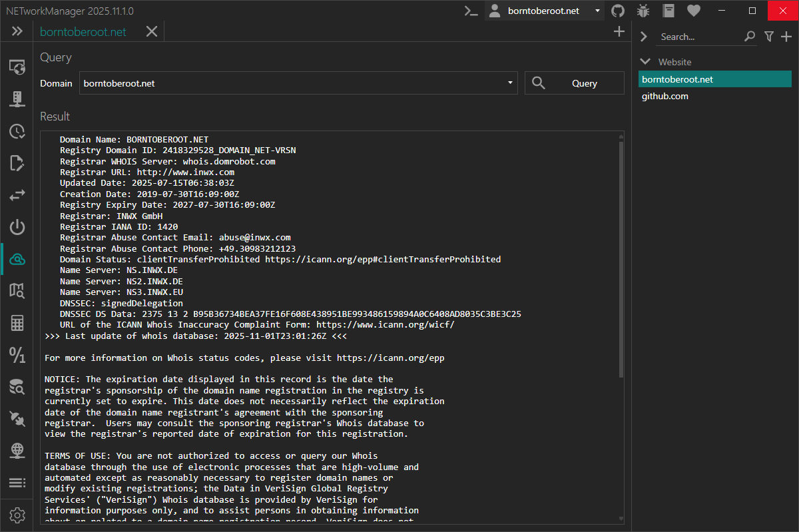Screen dimensions: 799x532
Task: Open the Connections plug icon
Action: pos(17,419)
